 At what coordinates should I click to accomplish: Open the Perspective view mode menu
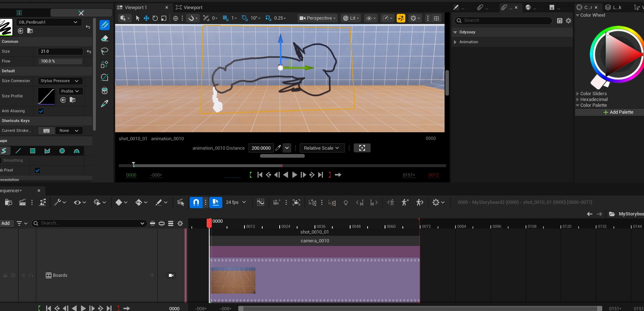point(317,18)
